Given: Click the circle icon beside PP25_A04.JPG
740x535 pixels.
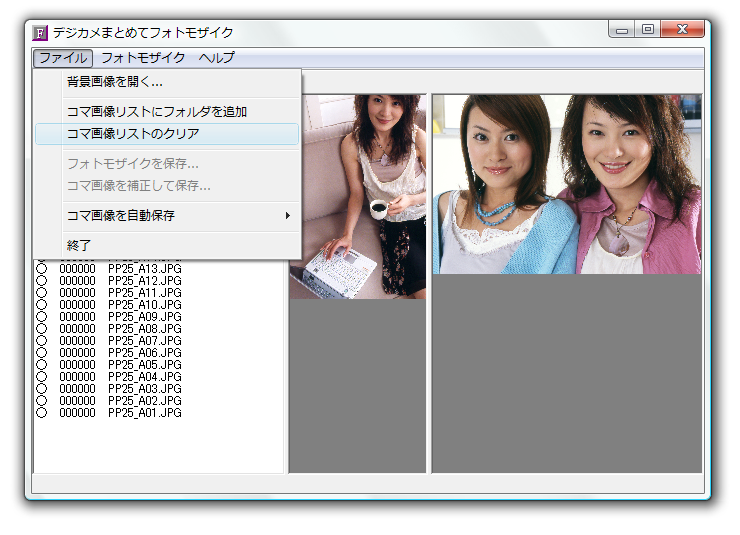Looking at the screenshot, I should 42,377.
